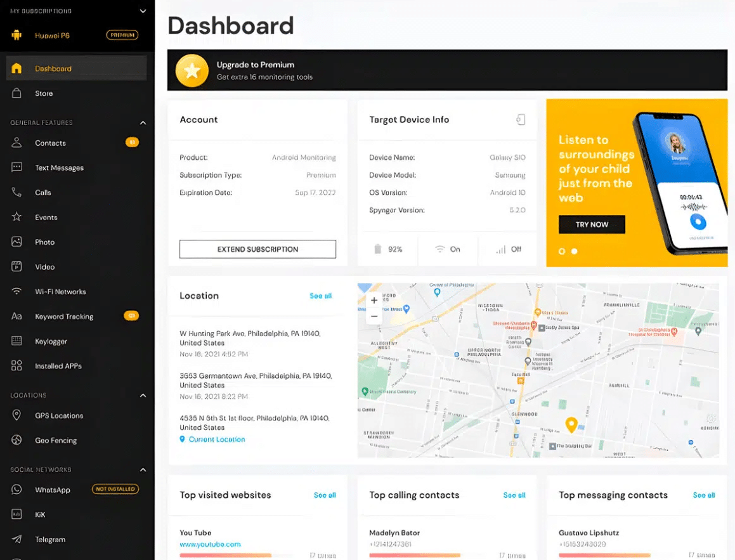This screenshot has width=735, height=560.
Task: Click the Not Installed badge beside WhatsApp
Action: [115, 489]
